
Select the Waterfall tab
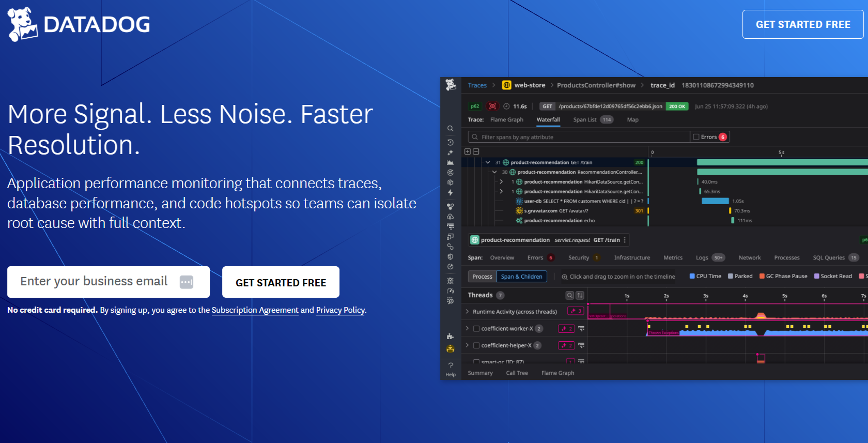pos(548,120)
